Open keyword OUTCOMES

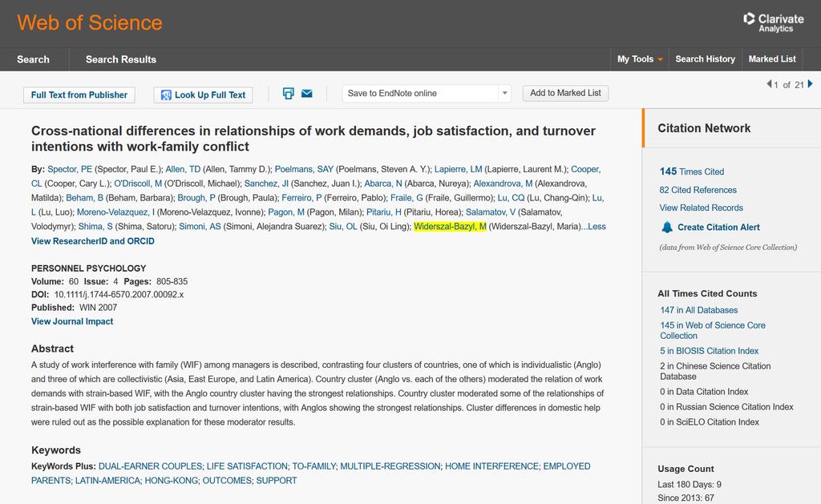click(227, 481)
